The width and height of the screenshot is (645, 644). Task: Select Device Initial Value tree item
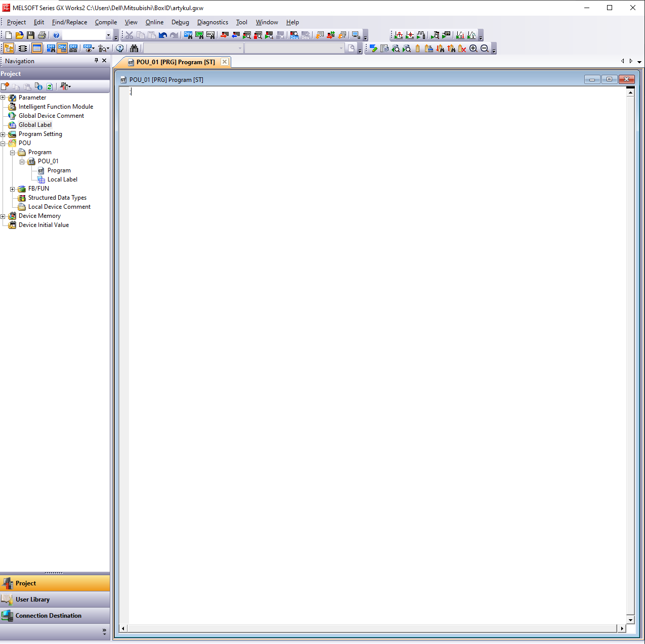point(44,225)
